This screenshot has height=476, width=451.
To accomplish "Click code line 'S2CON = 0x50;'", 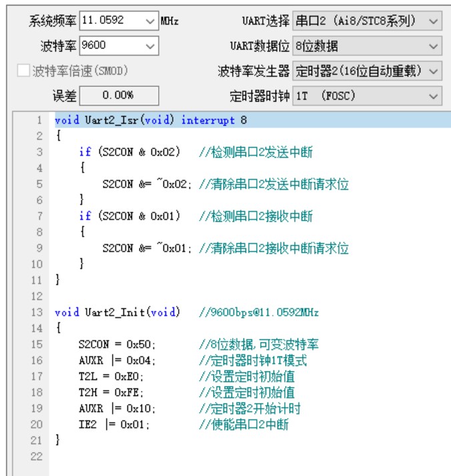I will click(x=117, y=344).
